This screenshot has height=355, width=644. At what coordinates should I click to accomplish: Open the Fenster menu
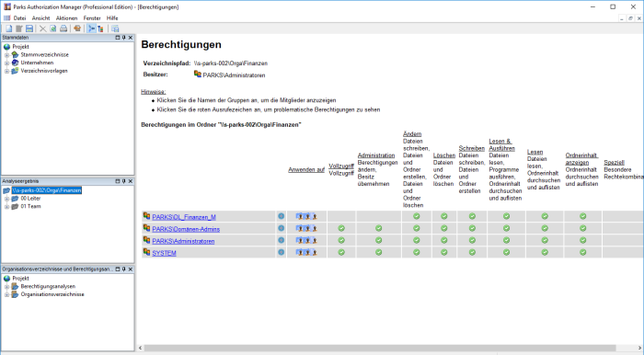[x=92, y=18]
